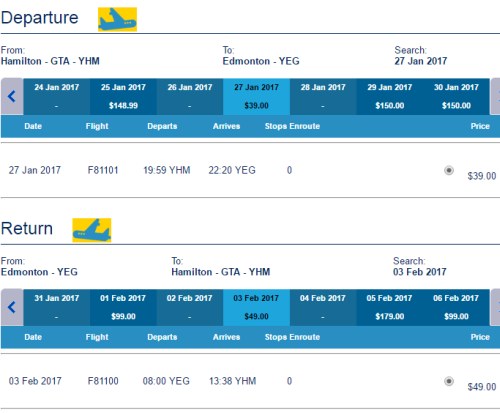Choose the 01 Feb 2017 $99.00 return tab
Screen dimensions: 500x413
[x=123, y=307]
